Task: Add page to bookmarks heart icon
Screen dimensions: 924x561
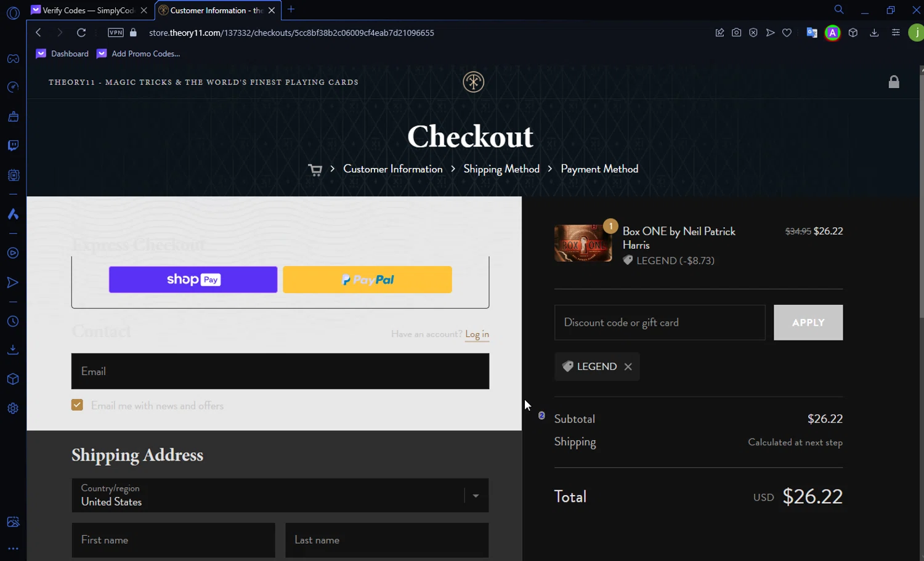Action: (787, 33)
